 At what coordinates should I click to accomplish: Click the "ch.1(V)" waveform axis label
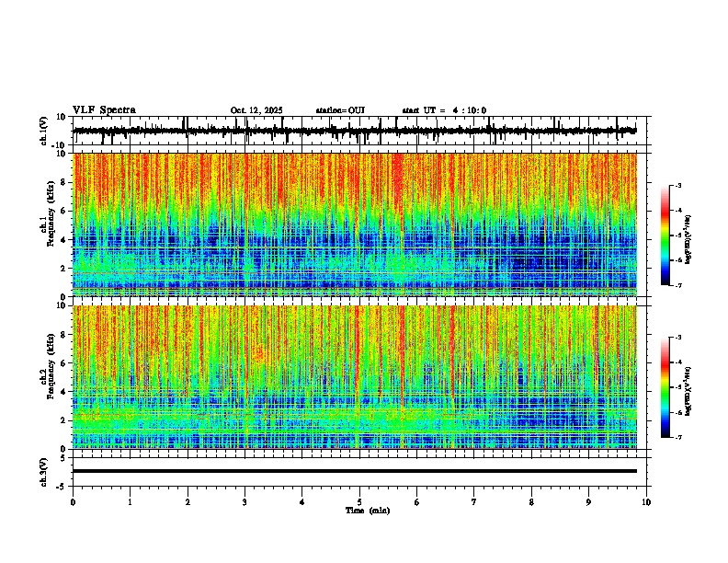pos(44,131)
